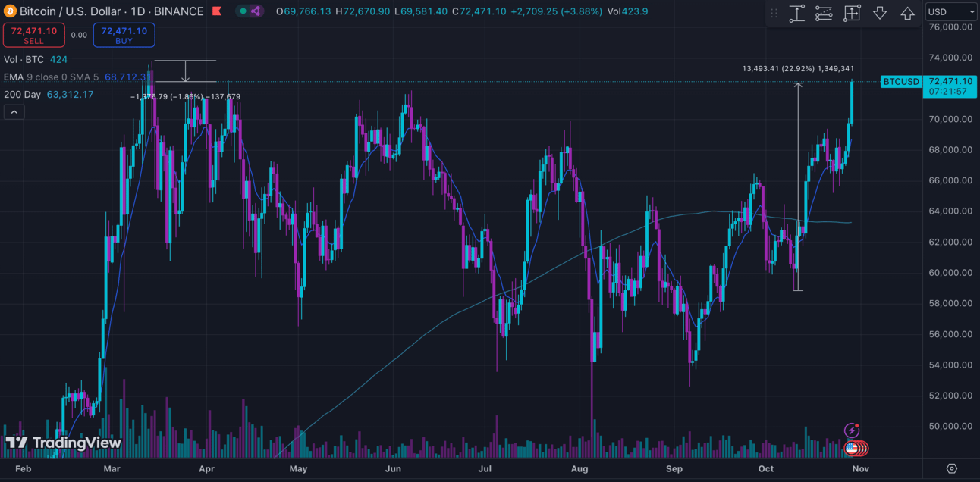Click the Nov label on time axis
Screen dimensions: 980x482
point(859,468)
